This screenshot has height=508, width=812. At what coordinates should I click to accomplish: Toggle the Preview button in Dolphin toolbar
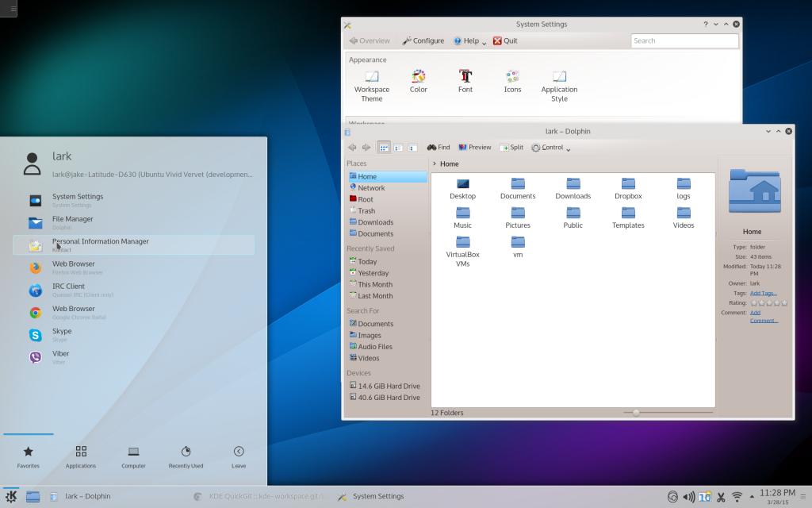coord(475,148)
